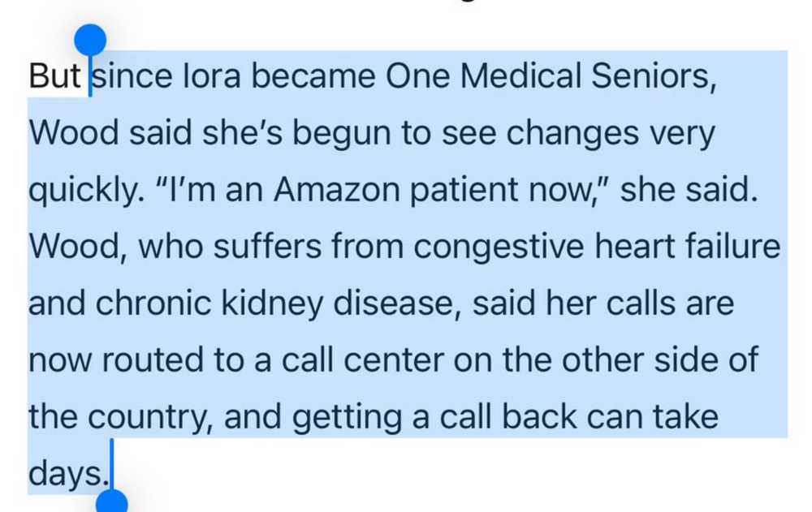Click the word "center" in the text
812x512 pixels.
point(393,361)
